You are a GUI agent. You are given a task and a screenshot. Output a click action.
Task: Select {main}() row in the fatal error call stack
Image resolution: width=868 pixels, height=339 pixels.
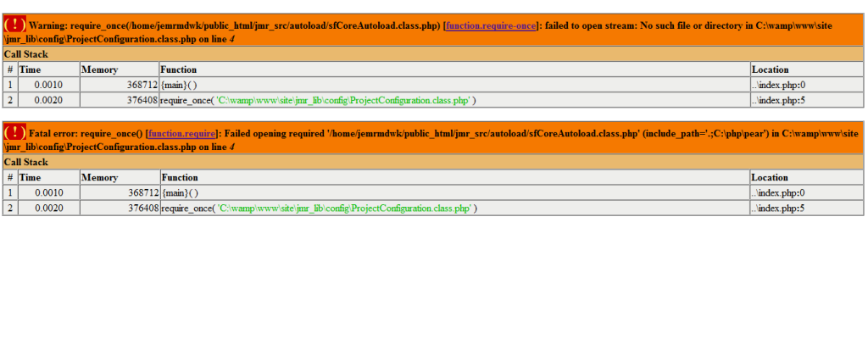433,192
